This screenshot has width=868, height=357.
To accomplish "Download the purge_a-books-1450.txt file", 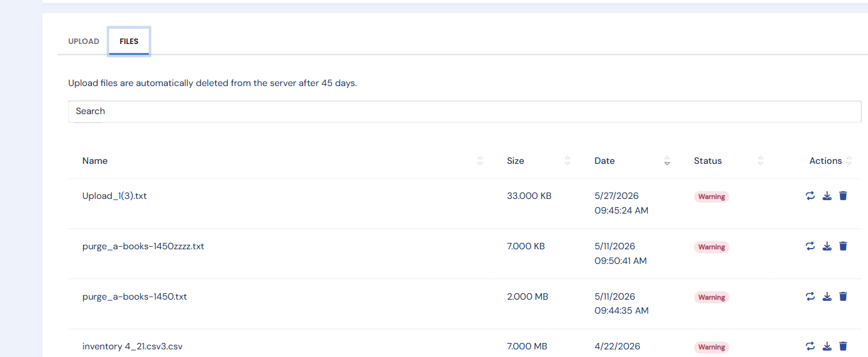I will (827, 296).
